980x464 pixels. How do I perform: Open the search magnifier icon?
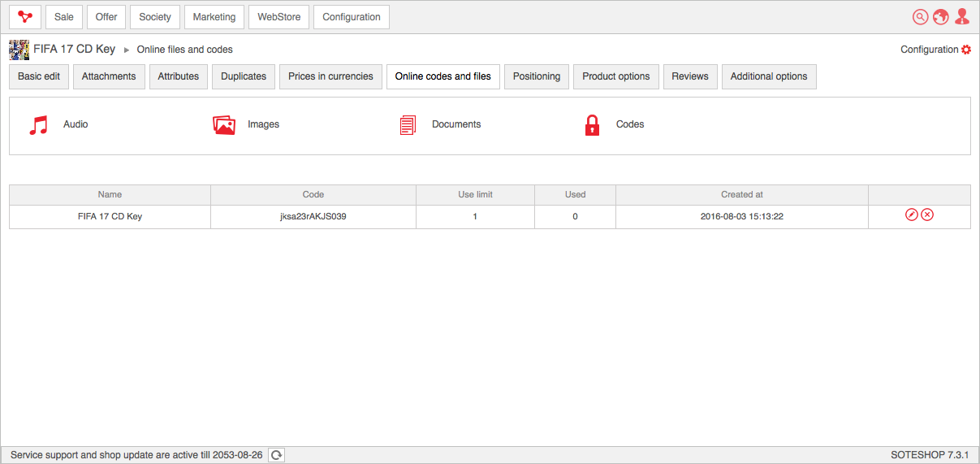(920, 17)
